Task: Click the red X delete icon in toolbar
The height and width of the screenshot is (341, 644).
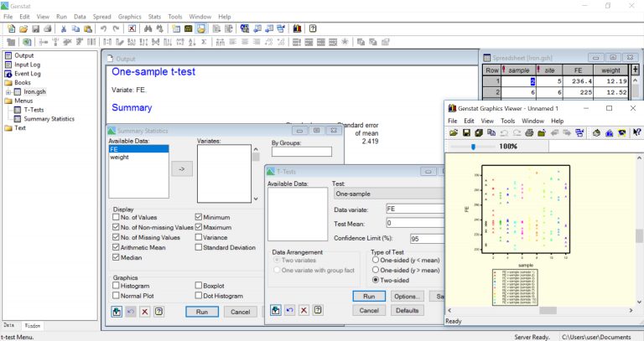Action: point(132,28)
